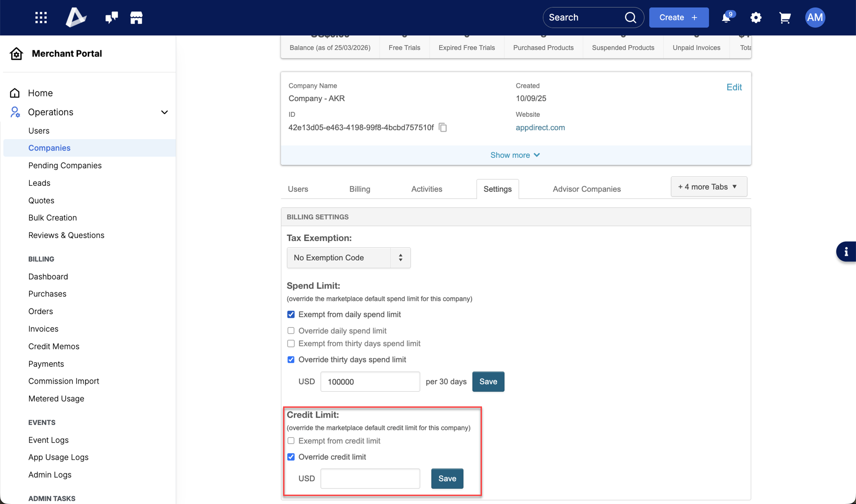Viewport: 856px width, 504px height.
Task: Expand the + 4 more Tabs dropdown
Action: 708,187
